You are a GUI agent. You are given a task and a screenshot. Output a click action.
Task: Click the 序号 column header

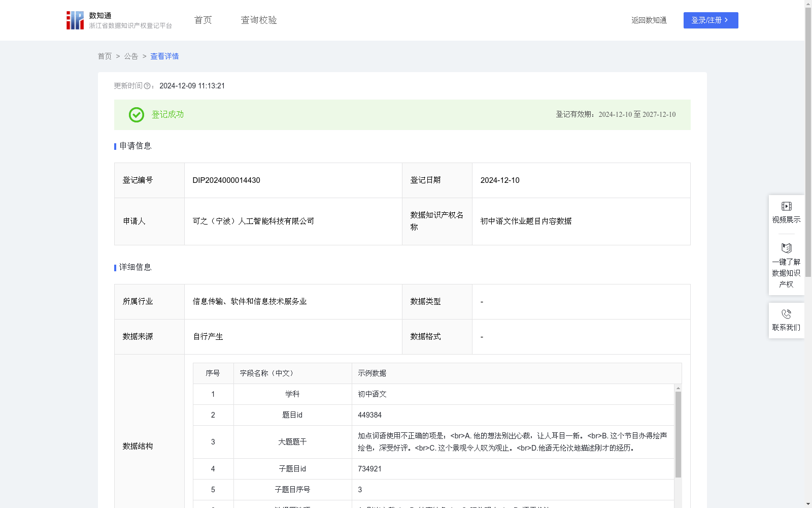(213, 373)
